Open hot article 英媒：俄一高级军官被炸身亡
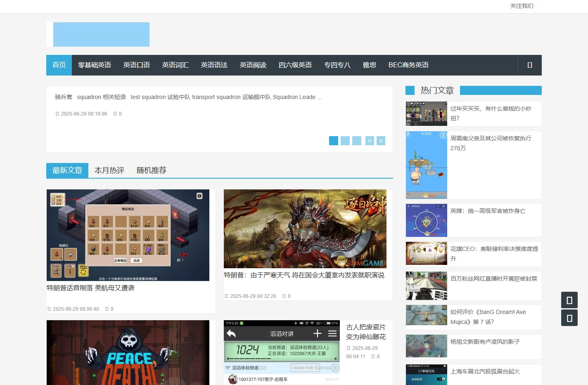The width and height of the screenshot is (588, 385). (x=488, y=211)
